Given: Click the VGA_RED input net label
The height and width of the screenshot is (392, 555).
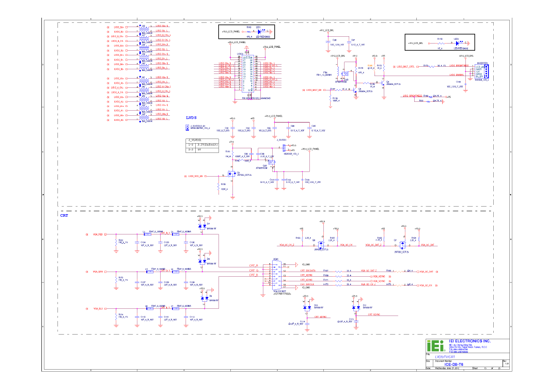Looking at the screenshot, I should [x=98, y=234].
